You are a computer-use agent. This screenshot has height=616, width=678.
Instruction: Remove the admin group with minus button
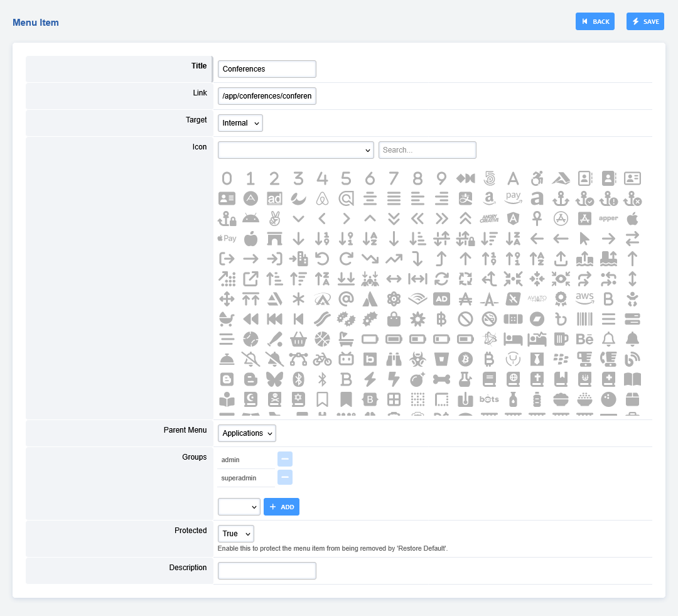pyautogui.click(x=285, y=459)
